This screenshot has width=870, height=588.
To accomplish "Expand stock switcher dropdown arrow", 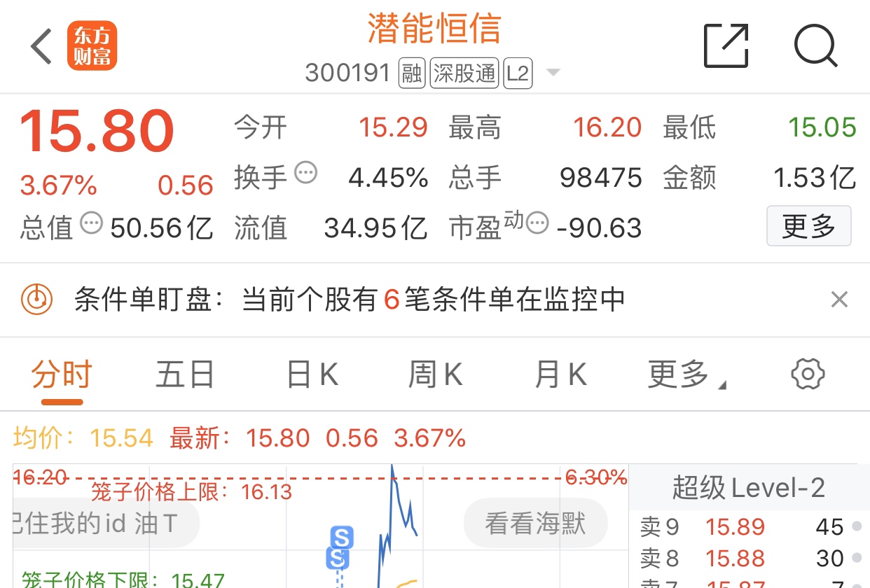I will coord(553,73).
